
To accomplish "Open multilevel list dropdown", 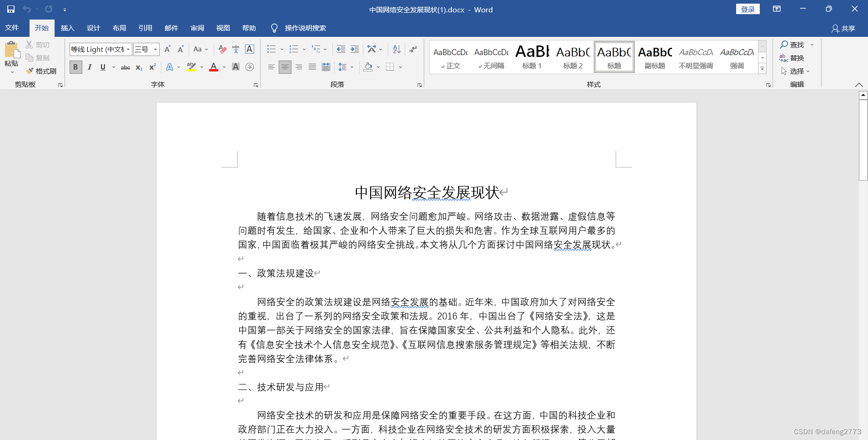I will (x=325, y=49).
